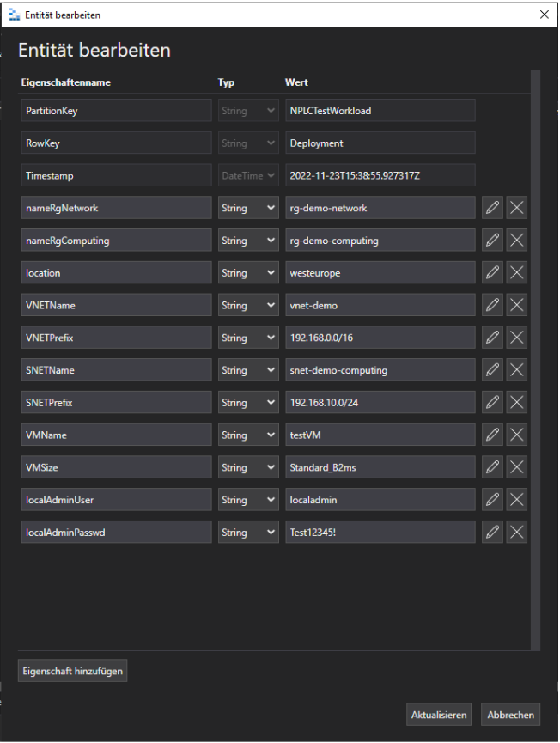The height and width of the screenshot is (743, 560).
Task: Edit the VMSize value via the pencil icon
Action: (492, 466)
